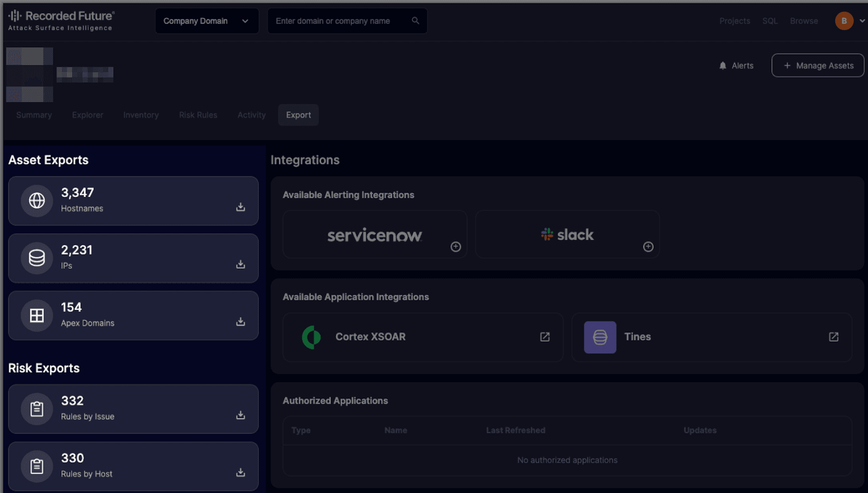Click the Integrations heading
This screenshot has height=493, width=868.
[305, 160]
